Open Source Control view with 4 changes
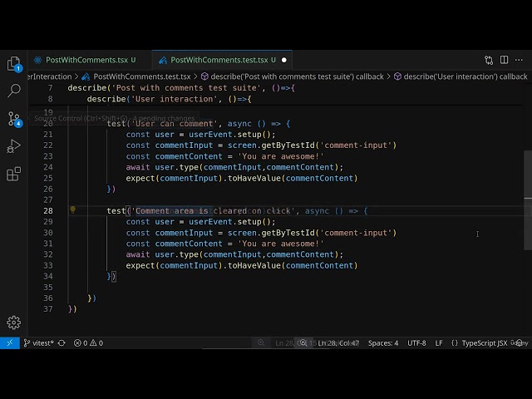532x399 pixels. (14, 119)
